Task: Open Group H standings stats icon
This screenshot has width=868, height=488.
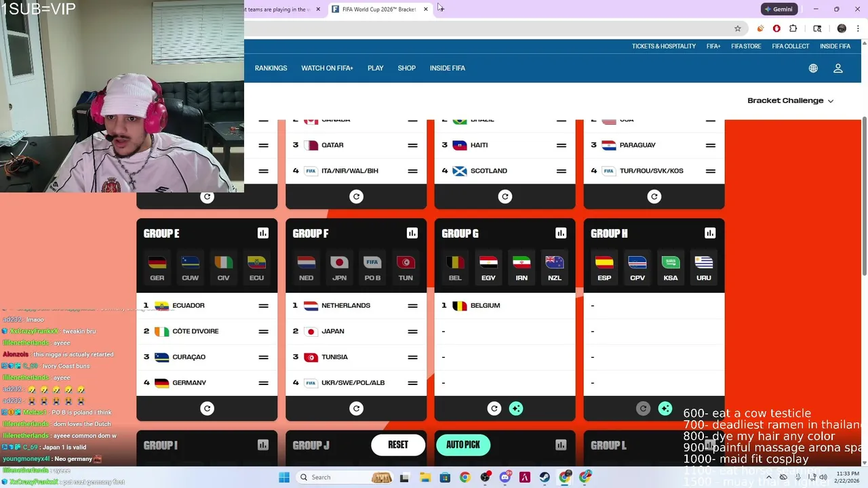Action: (710, 233)
